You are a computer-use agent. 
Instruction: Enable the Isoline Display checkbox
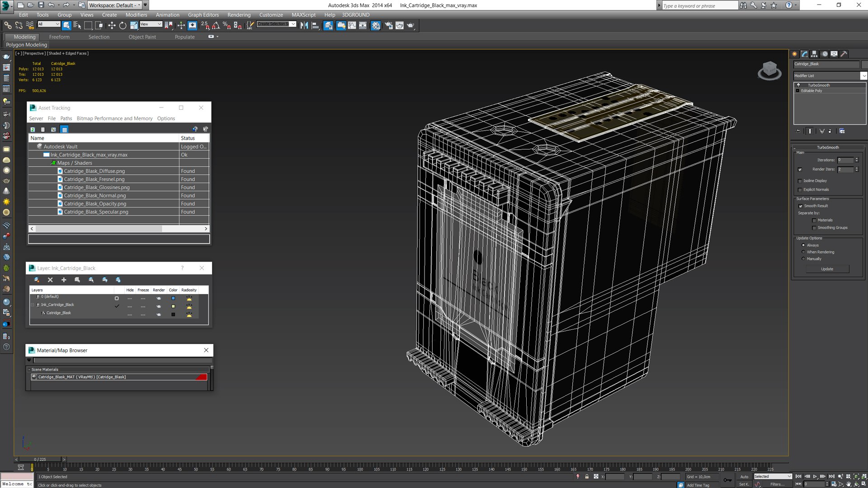(x=800, y=181)
